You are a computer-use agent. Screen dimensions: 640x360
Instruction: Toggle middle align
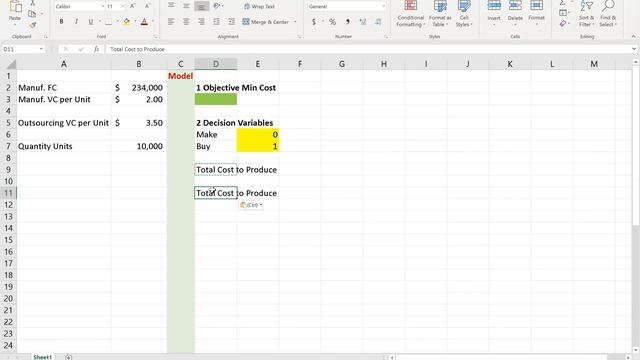[186, 6]
